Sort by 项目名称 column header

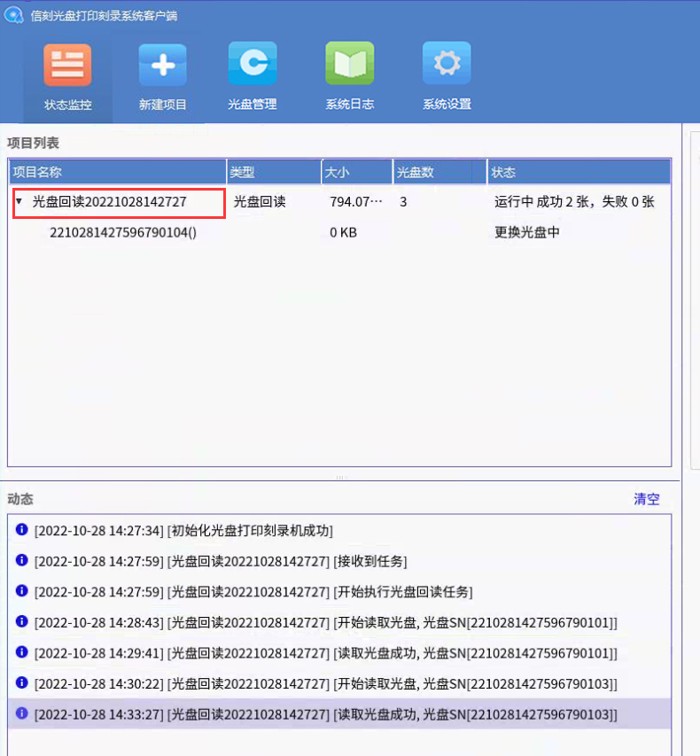[117, 172]
